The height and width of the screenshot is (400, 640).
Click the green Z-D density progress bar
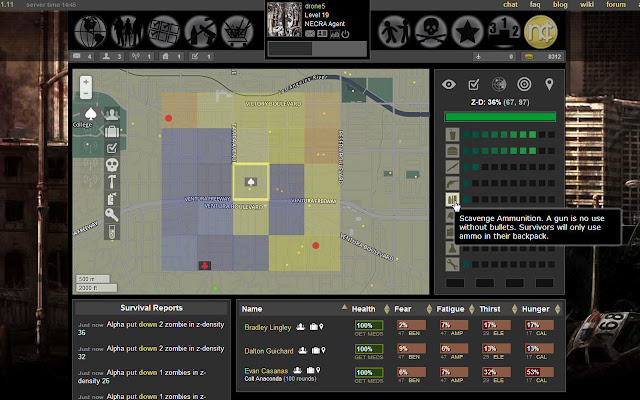tap(501, 116)
